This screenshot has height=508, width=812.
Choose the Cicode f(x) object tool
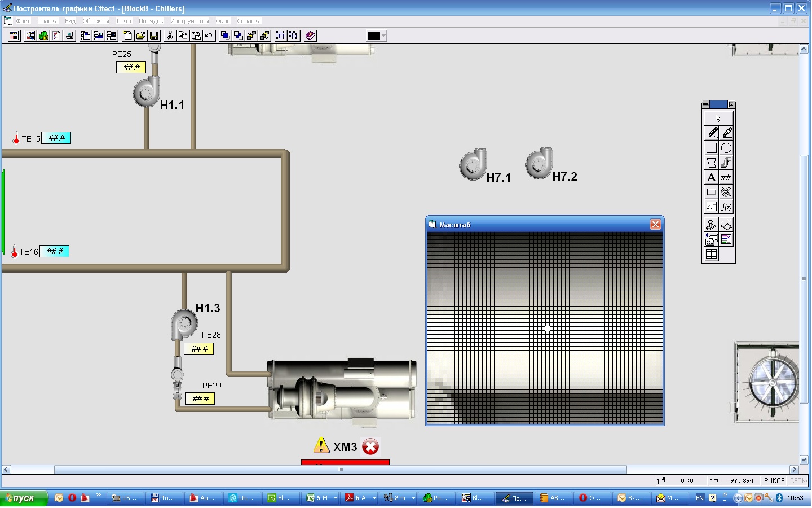coord(726,207)
